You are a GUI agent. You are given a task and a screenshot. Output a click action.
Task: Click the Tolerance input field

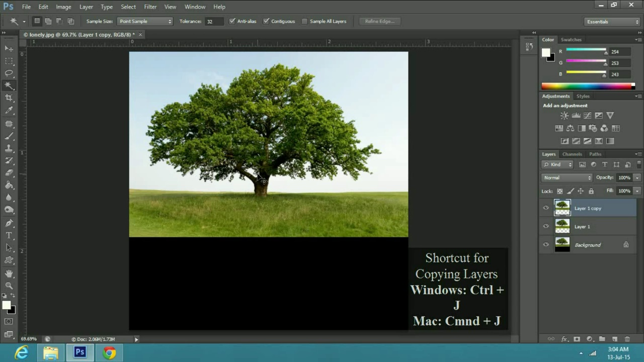pyautogui.click(x=213, y=21)
